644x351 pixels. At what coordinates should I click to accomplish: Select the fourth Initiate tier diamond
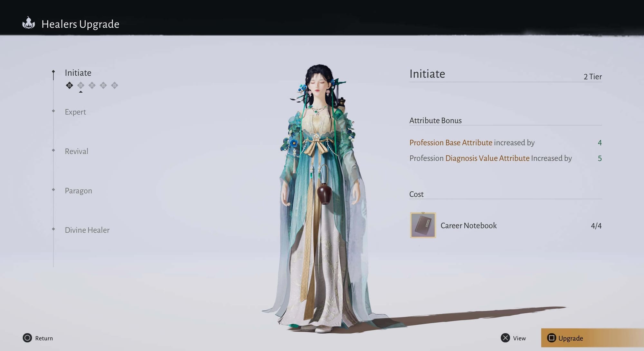click(103, 85)
